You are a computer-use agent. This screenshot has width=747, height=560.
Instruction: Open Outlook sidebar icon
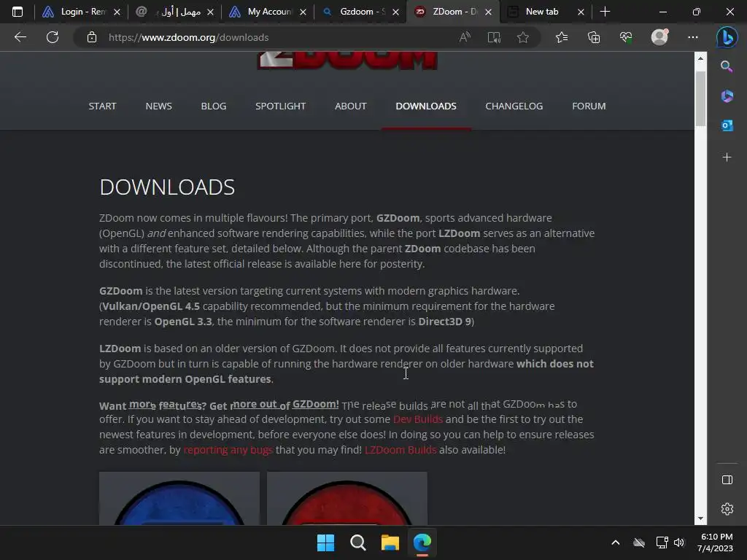(727, 125)
